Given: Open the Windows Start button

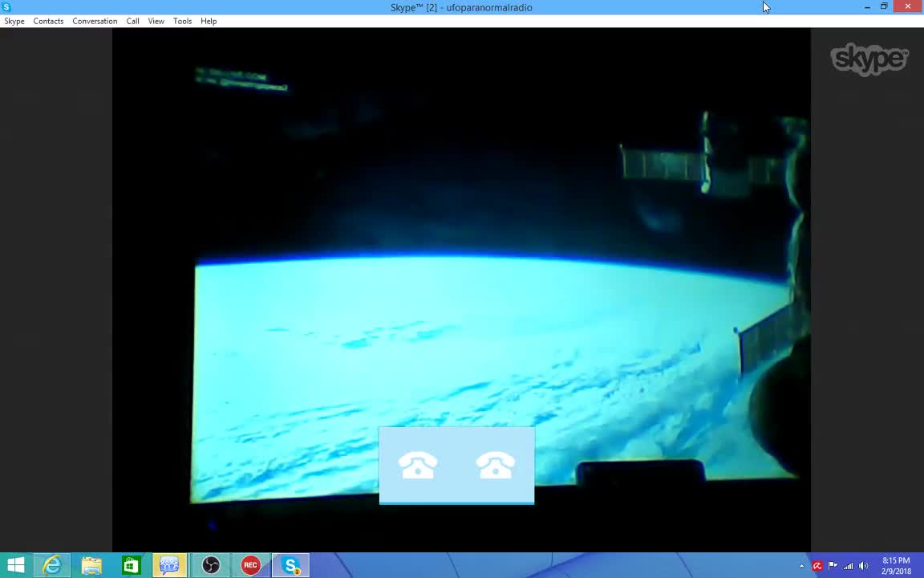Looking at the screenshot, I should pyautogui.click(x=16, y=566).
